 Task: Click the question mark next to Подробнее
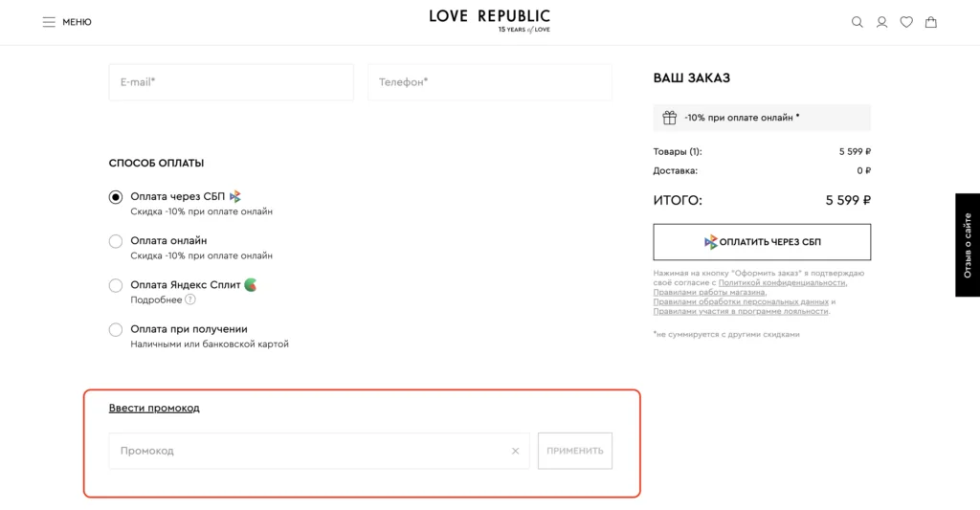190,299
